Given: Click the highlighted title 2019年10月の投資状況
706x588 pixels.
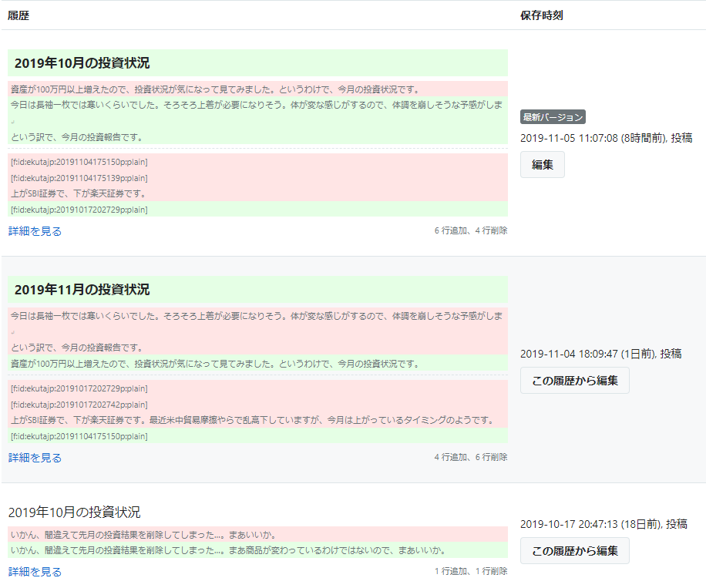Looking at the screenshot, I should (x=82, y=63).
